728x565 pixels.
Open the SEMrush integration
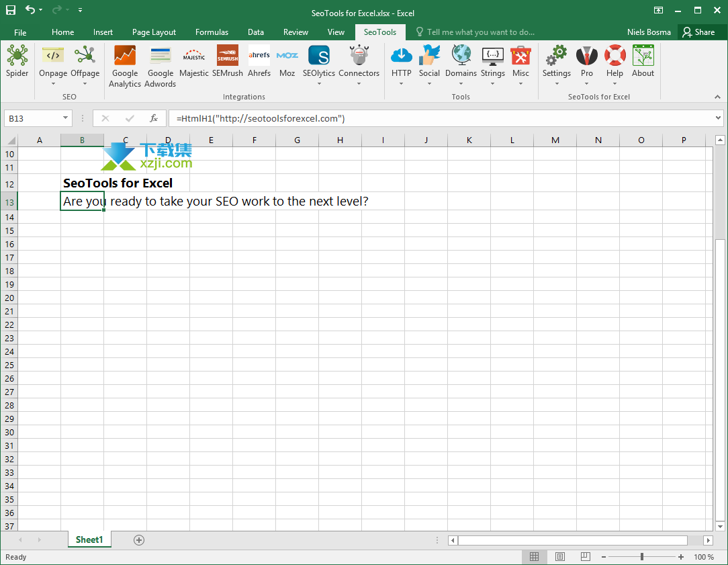click(228, 61)
